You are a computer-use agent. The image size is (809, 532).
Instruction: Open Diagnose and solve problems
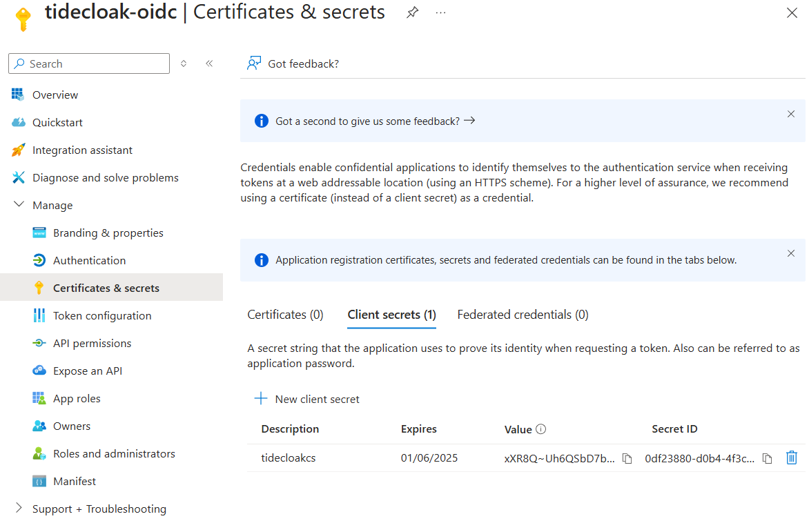(105, 178)
